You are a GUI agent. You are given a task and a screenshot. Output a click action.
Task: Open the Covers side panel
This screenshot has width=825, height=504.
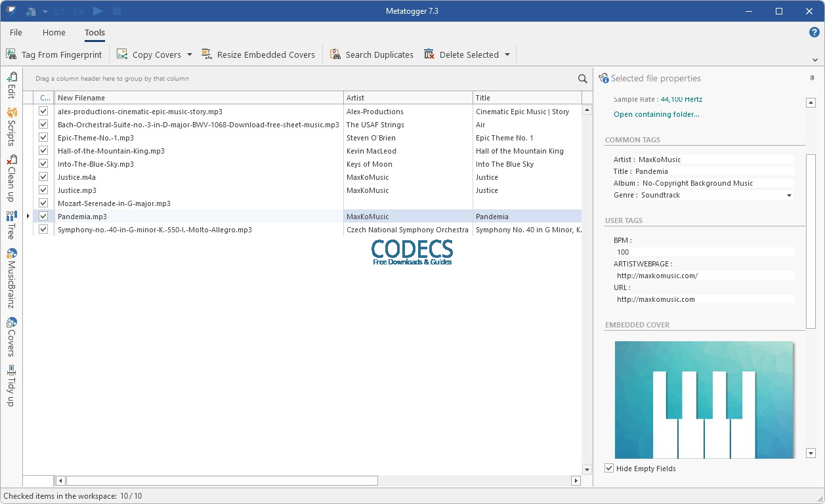click(x=11, y=337)
